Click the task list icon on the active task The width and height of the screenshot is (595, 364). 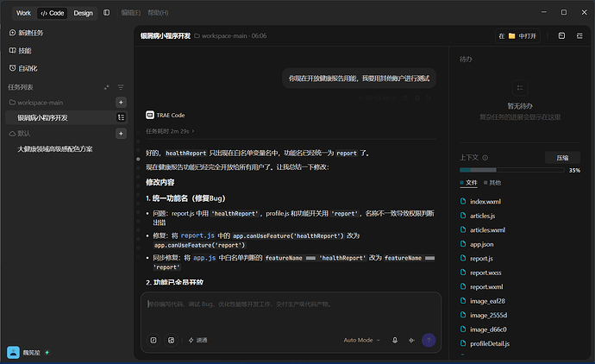pyautogui.click(x=121, y=117)
